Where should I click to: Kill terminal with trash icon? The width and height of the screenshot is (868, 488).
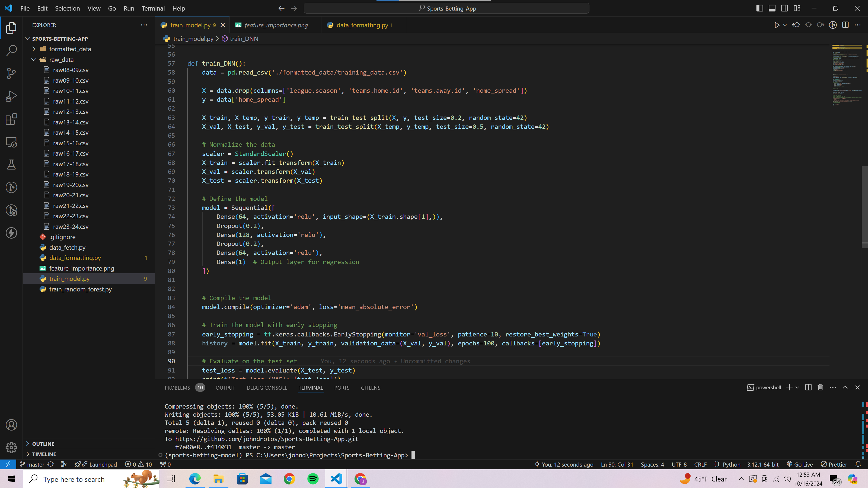click(x=820, y=387)
